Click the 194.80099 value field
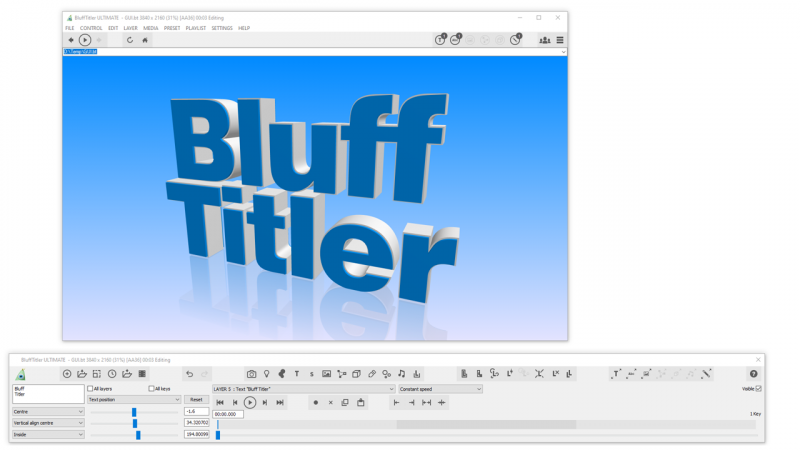Viewport: 800px width, 450px height. click(196, 434)
